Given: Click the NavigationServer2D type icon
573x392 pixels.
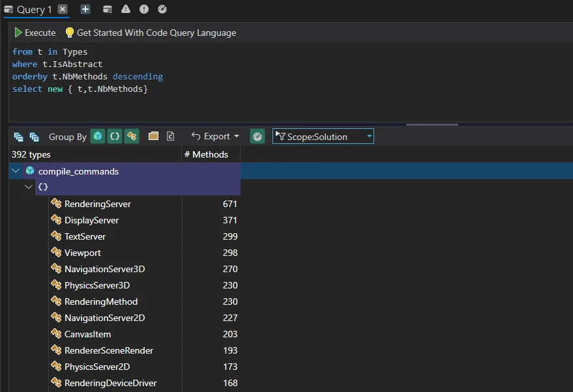Looking at the screenshot, I should tap(56, 317).
